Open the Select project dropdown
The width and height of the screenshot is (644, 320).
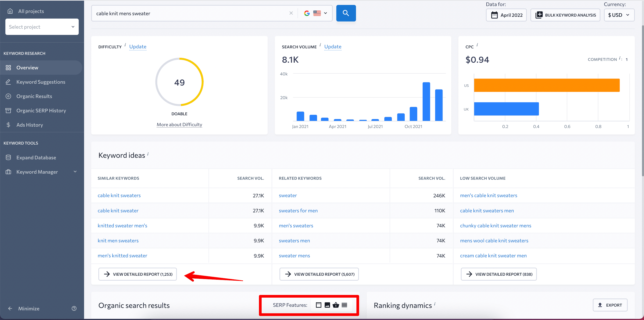tap(42, 27)
